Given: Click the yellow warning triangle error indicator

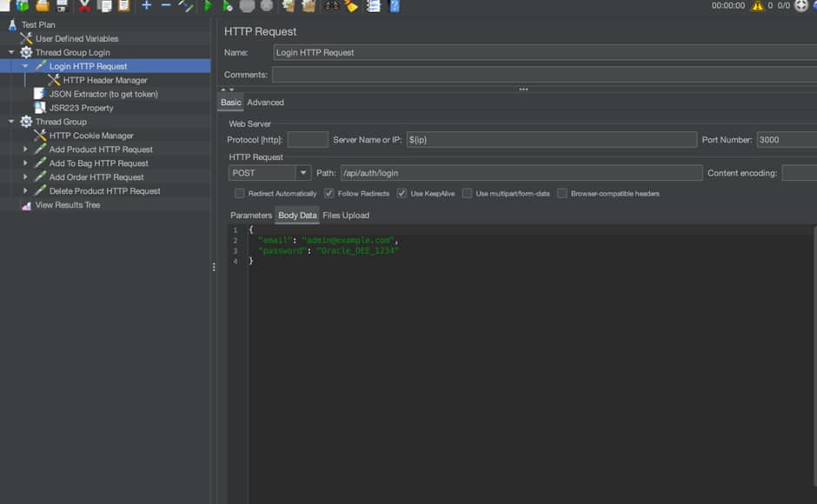Looking at the screenshot, I should tap(758, 6).
